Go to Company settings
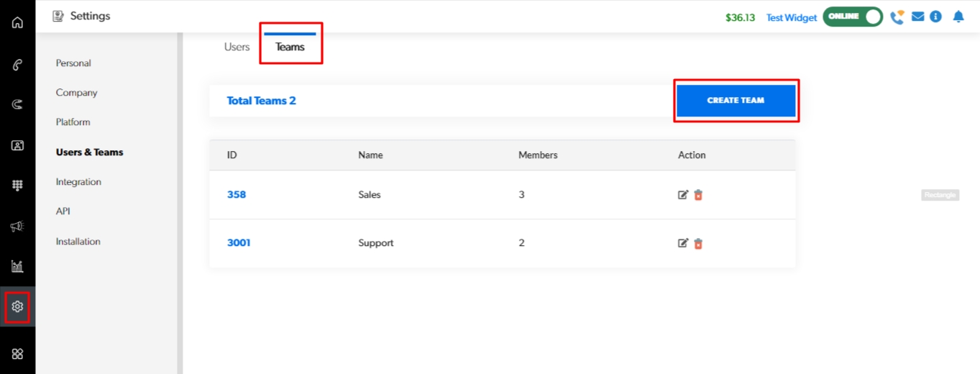 click(76, 93)
